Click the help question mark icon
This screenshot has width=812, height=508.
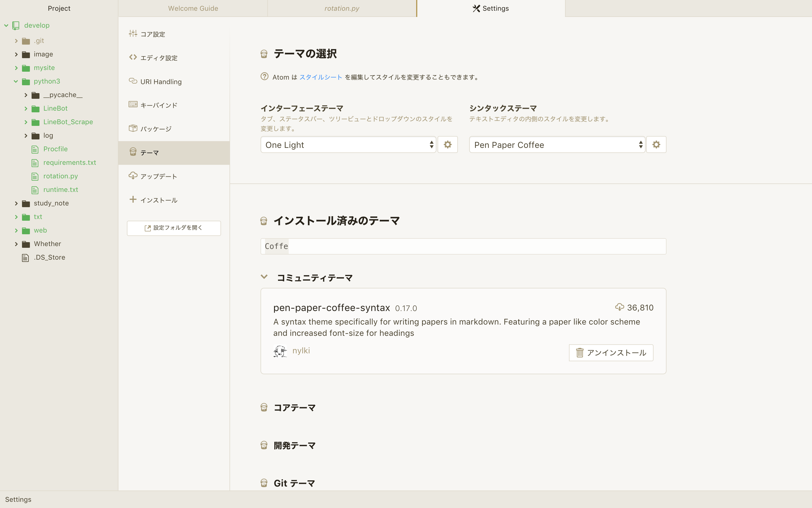tap(264, 76)
